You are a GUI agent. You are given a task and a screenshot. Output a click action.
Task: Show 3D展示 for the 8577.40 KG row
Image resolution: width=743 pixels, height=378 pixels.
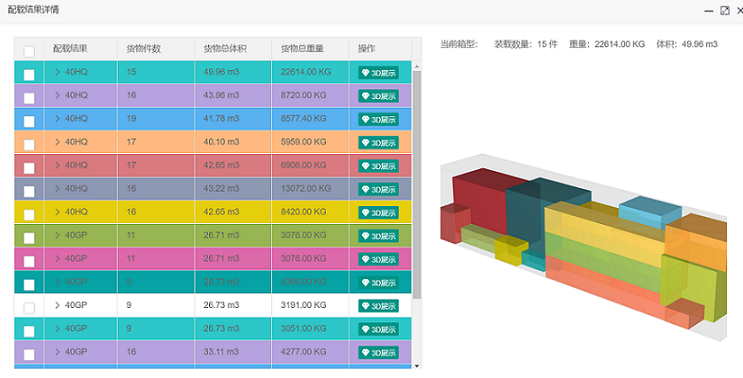coord(378,119)
